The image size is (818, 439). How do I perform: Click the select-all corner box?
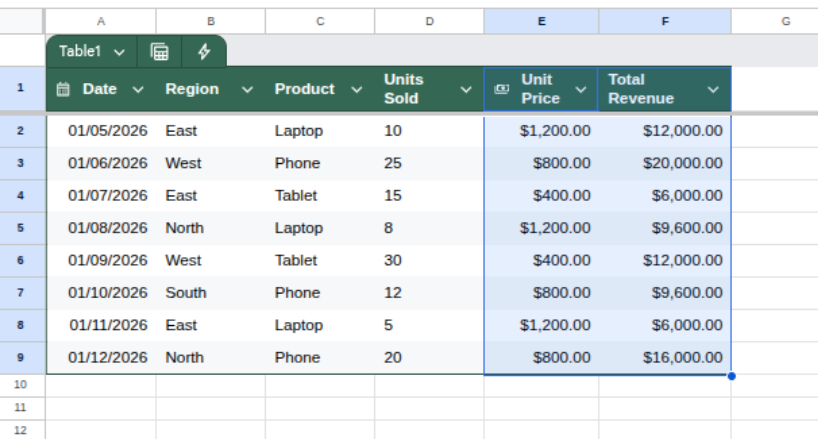coord(21,21)
